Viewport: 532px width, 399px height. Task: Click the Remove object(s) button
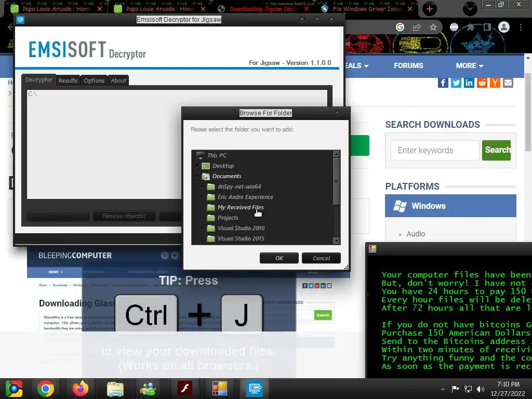(x=124, y=216)
